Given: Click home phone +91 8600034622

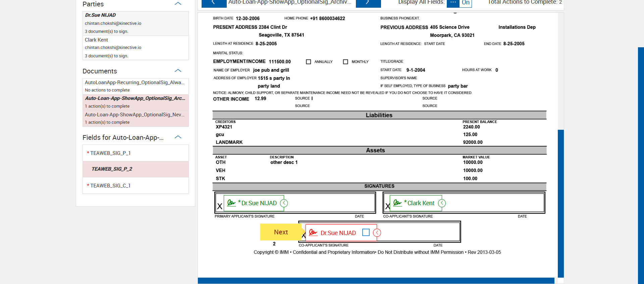Looking at the screenshot, I should click(x=327, y=18).
